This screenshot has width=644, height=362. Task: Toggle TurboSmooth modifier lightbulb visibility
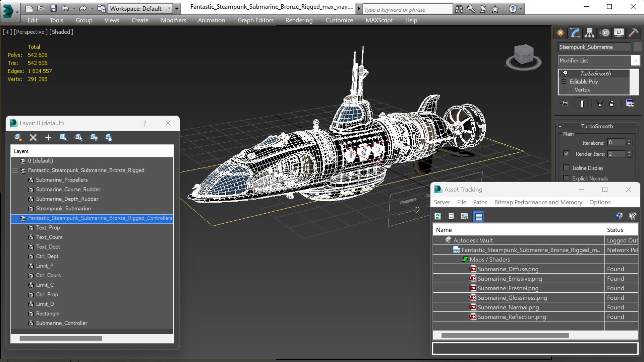coord(565,73)
